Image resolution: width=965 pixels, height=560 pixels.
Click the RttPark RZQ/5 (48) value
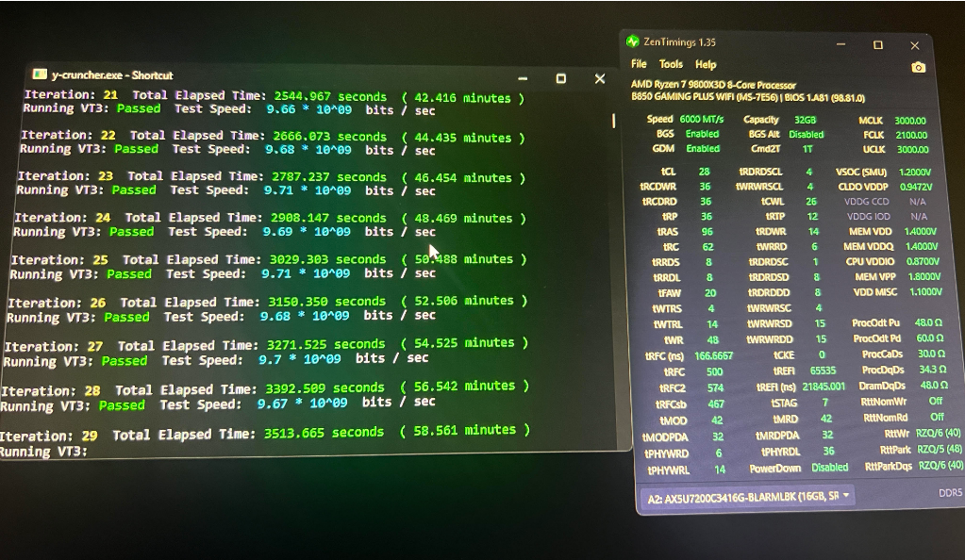click(940, 450)
